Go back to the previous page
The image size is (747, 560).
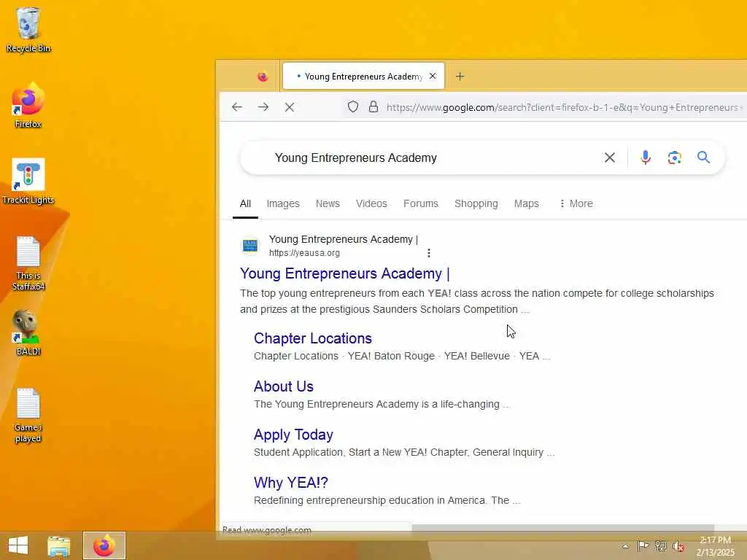click(237, 107)
